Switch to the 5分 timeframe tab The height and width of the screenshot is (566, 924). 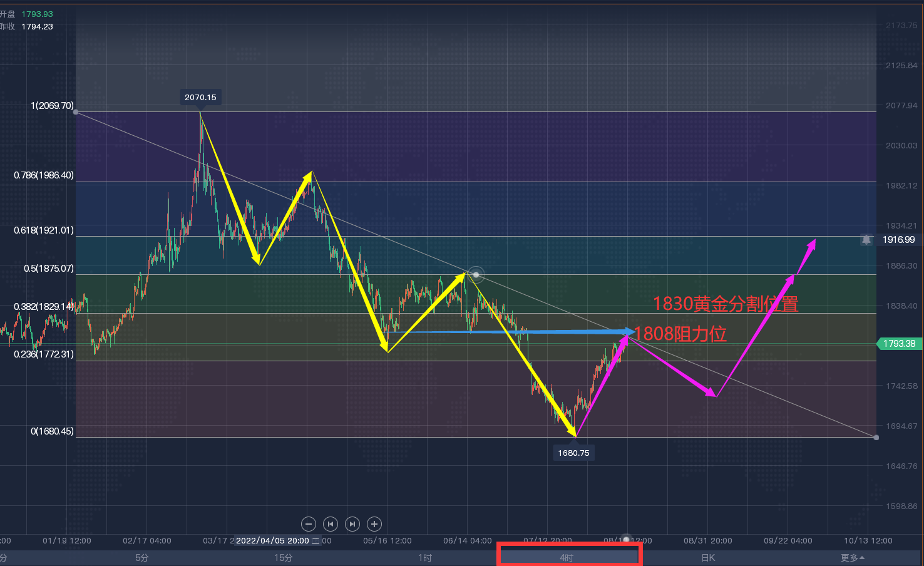pyautogui.click(x=142, y=558)
